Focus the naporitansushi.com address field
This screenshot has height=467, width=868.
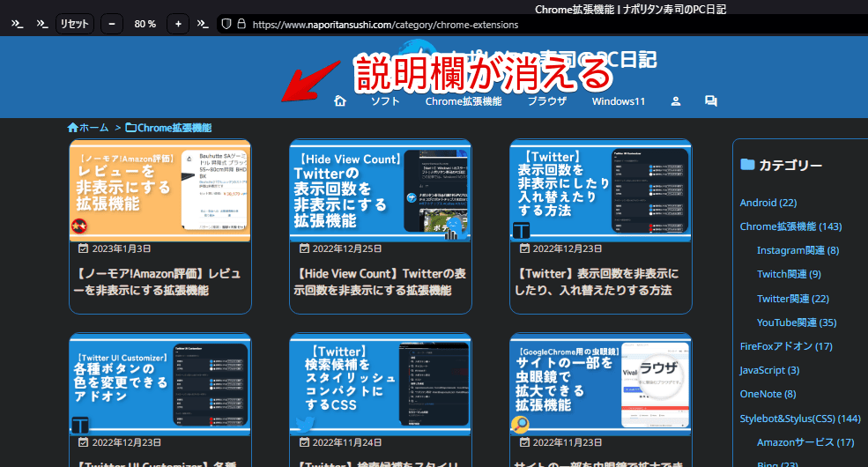tap(385, 25)
